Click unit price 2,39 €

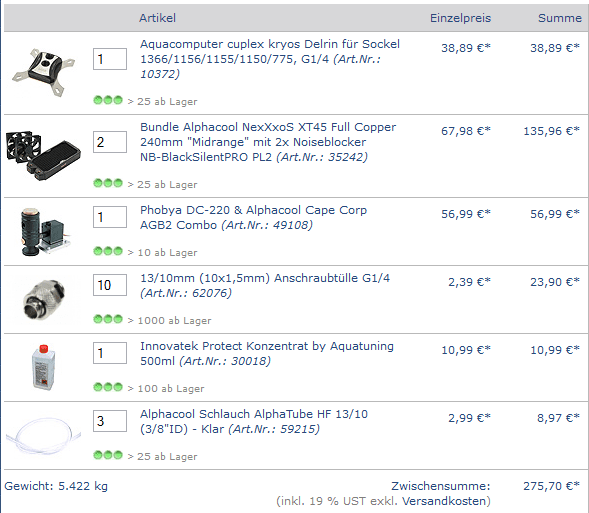[x=470, y=282]
